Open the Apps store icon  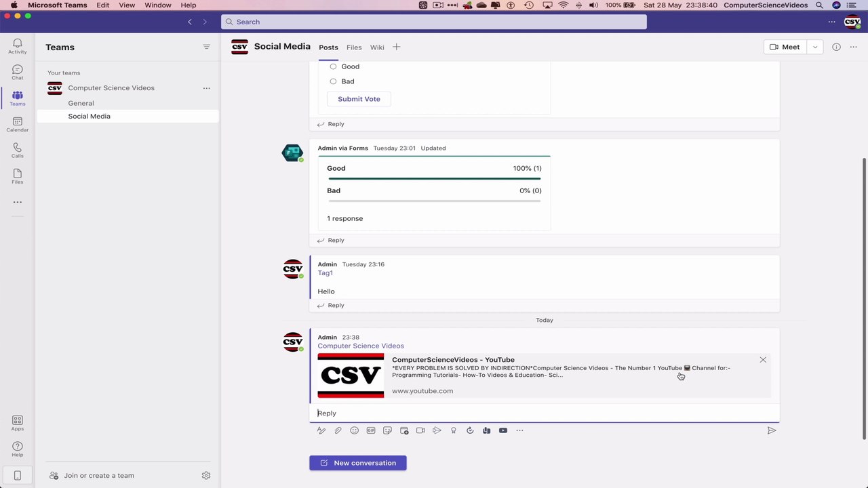[18, 423]
